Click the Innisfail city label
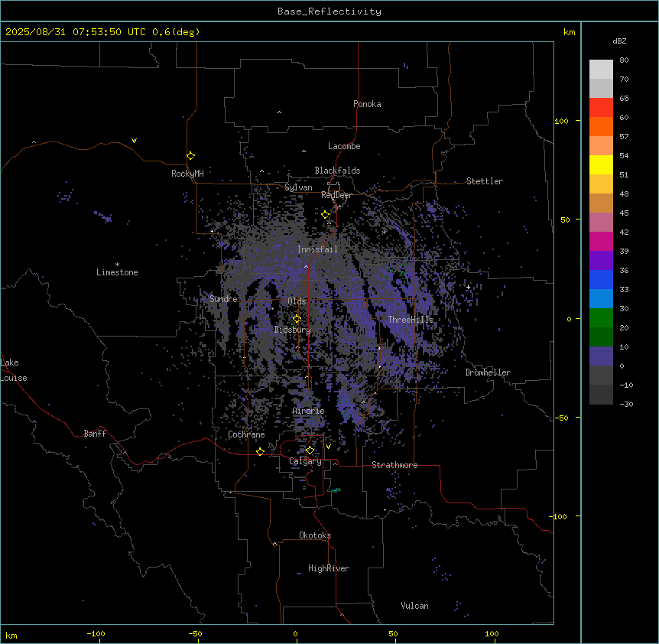 [317, 249]
